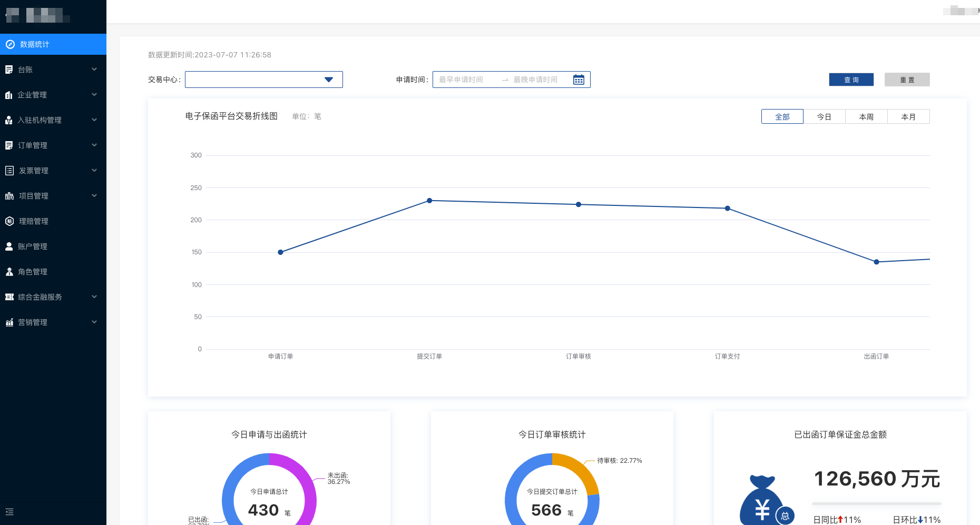The height and width of the screenshot is (525, 980).
Task: Click the 综合金融服务 icon
Action: 9,297
